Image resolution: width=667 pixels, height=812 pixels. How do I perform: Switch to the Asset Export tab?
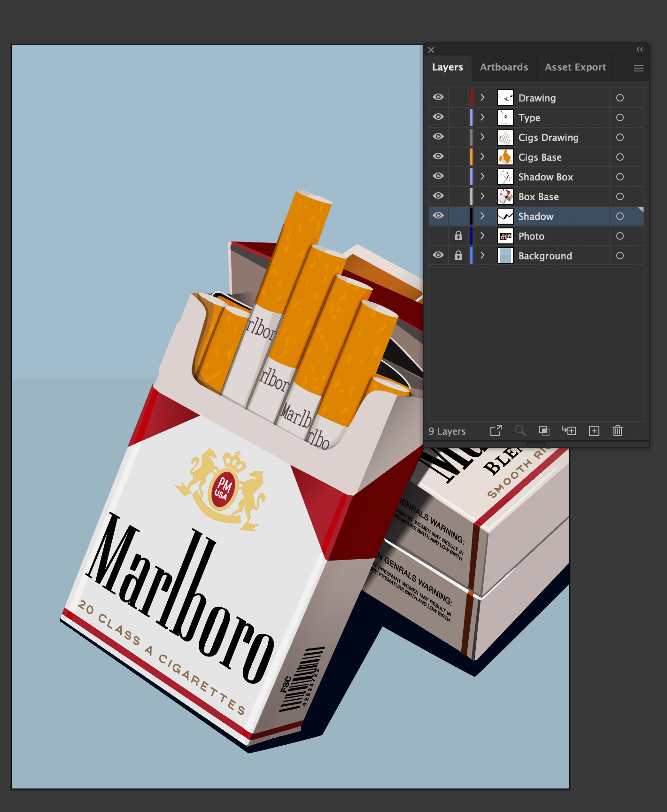pyautogui.click(x=575, y=67)
